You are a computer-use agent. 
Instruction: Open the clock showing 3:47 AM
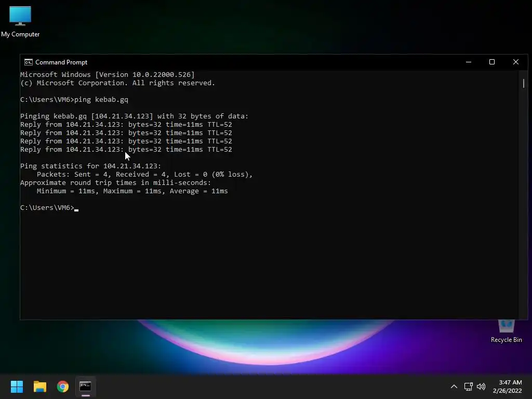507,387
